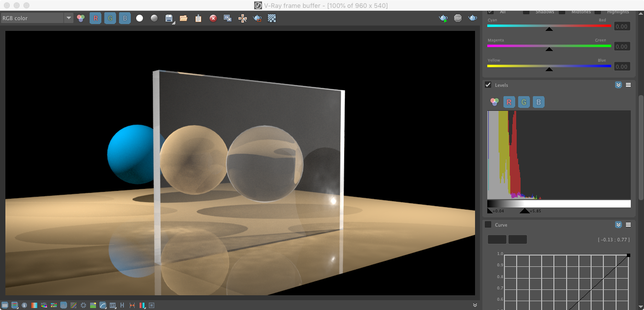Toggle the All checkbox in color balance
644x310 pixels.
pos(490,11)
